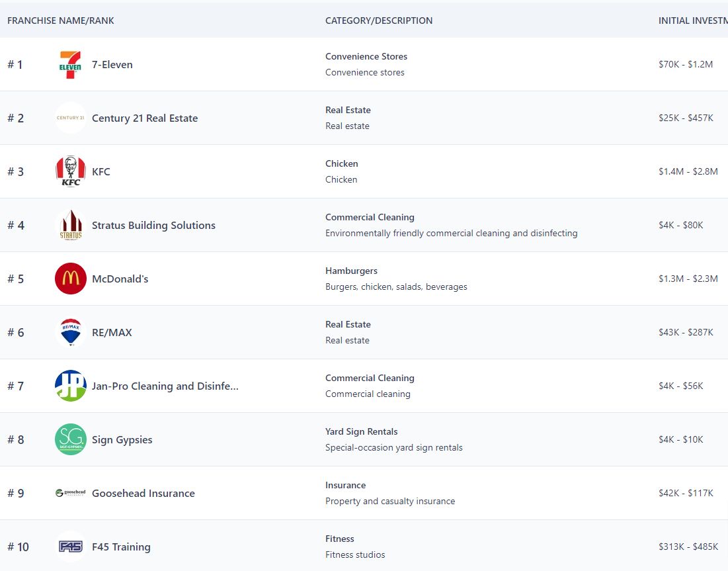Click description 'Property and casualty insurance'
This screenshot has width=728, height=571.
[391, 502]
